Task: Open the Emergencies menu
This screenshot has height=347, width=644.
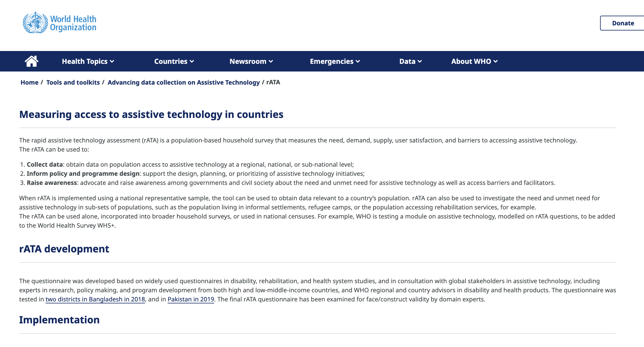Action: (x=335, y=61)
